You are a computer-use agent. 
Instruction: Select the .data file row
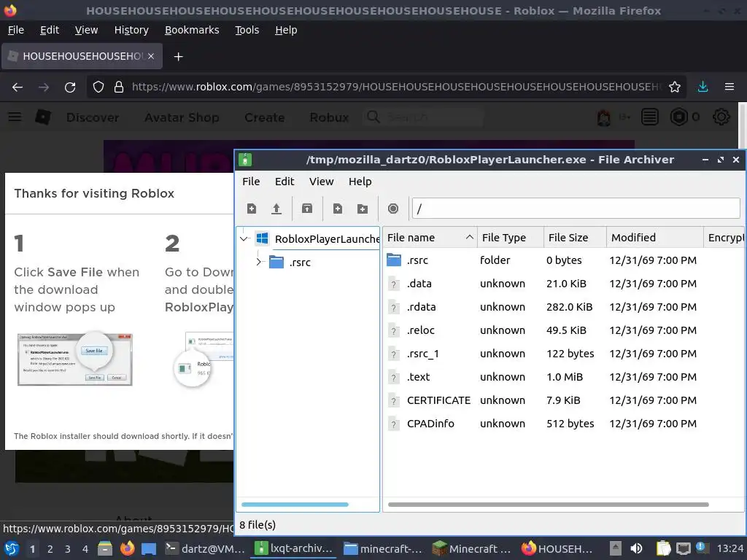563,284
